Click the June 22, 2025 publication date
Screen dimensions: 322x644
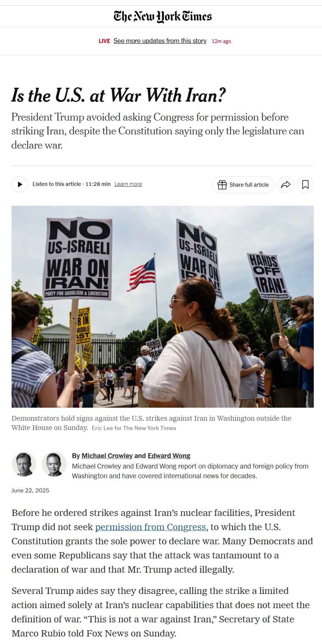(x=30, y=491)
